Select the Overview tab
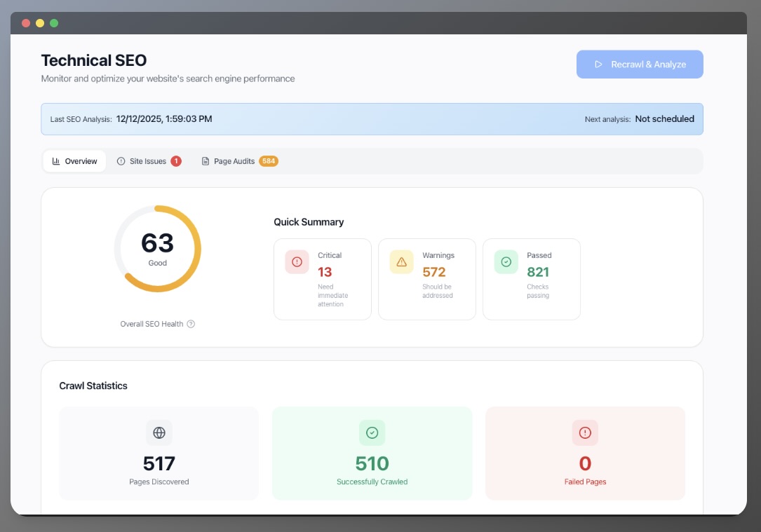761x532 pixels. click(74, 161)
